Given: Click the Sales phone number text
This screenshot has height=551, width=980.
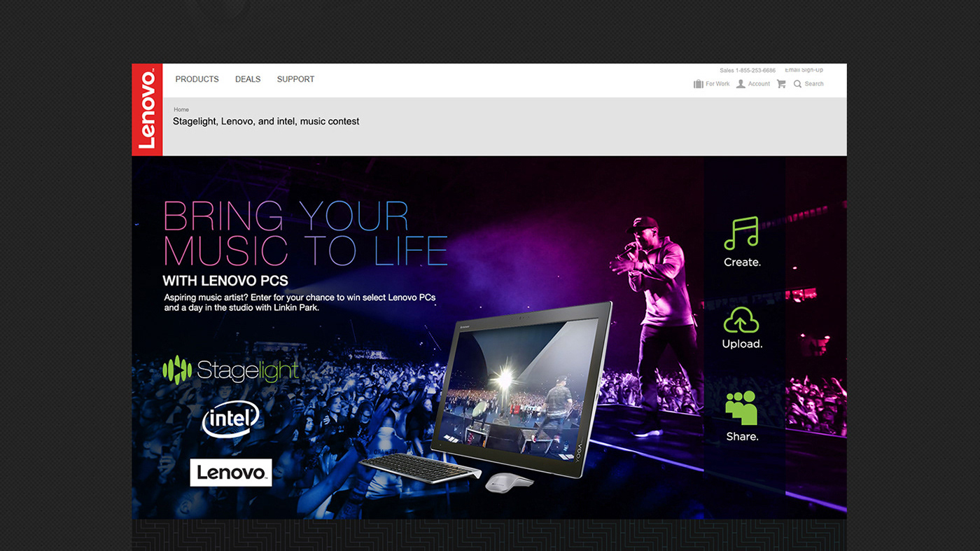Looking at the screenshot, I should click(748, 71).
